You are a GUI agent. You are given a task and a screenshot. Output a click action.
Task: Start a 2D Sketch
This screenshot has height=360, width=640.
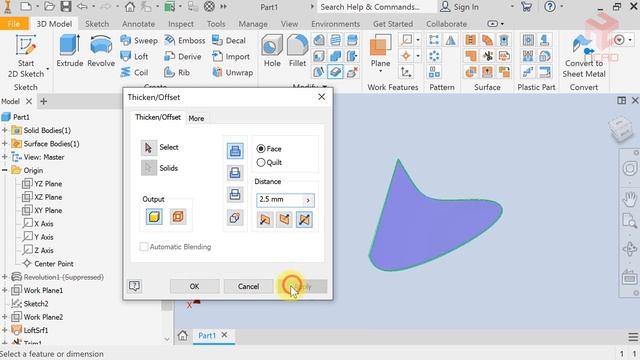[x=26, y=56]
